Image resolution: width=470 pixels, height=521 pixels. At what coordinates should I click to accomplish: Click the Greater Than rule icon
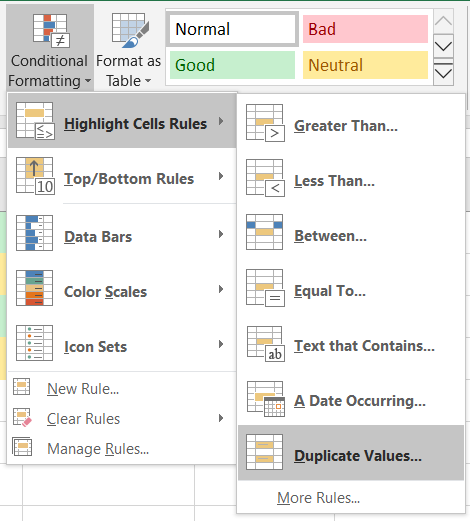pos(265,123)
